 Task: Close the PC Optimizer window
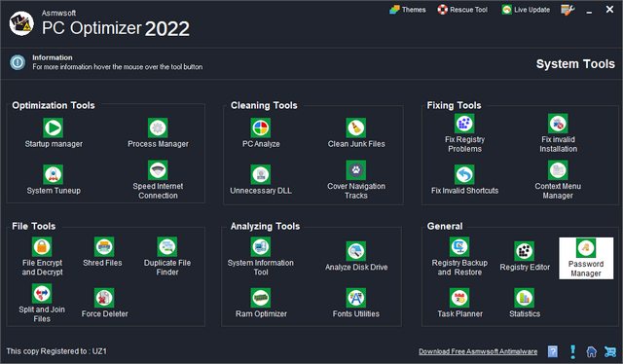609,9
